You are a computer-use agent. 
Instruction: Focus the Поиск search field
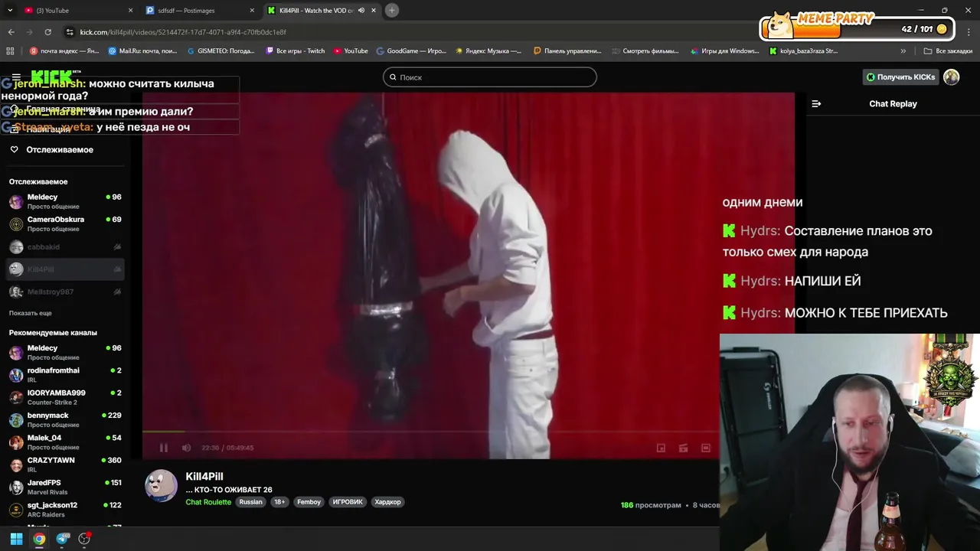[x=490, y=77]
